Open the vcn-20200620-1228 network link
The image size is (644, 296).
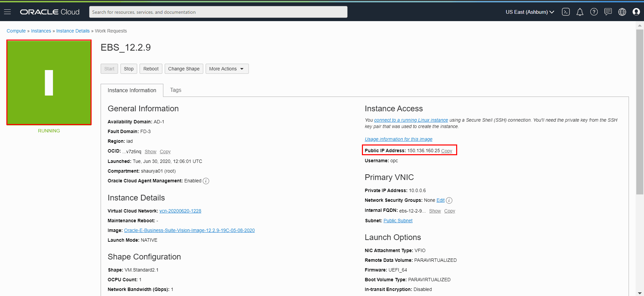click(180, 211)
